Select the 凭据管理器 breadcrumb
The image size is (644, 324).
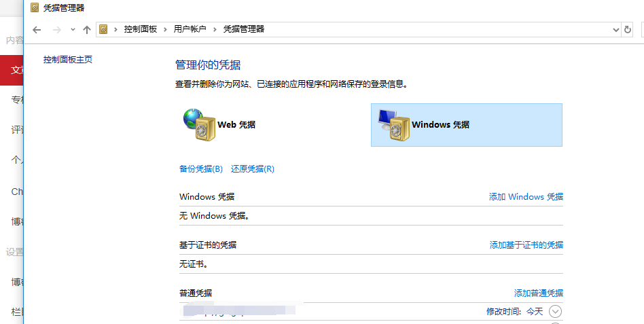(x=244, y=29)
